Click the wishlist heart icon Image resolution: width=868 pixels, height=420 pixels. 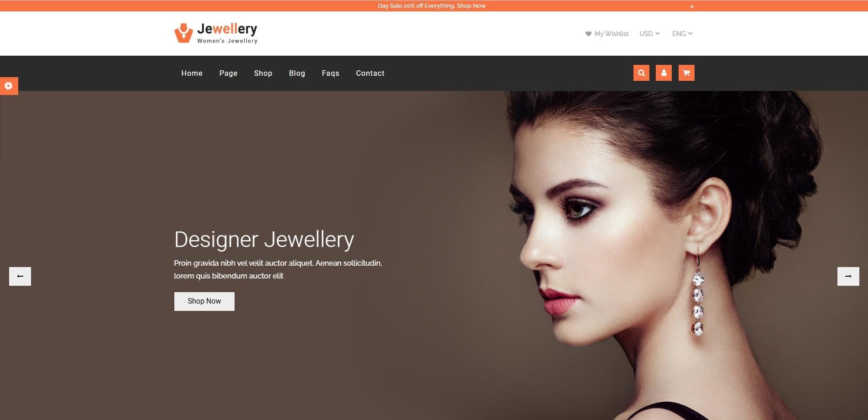point(588,34)
